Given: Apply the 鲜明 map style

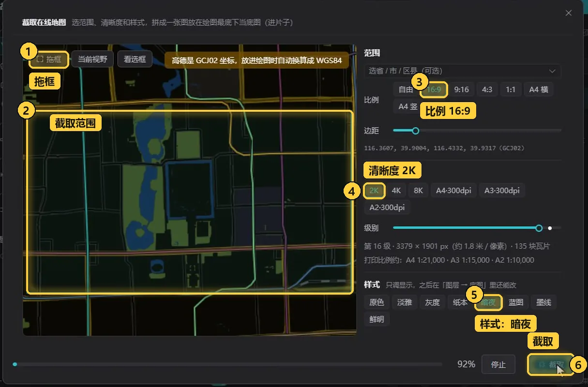Looking at the screenshot, I should [377, 319].
